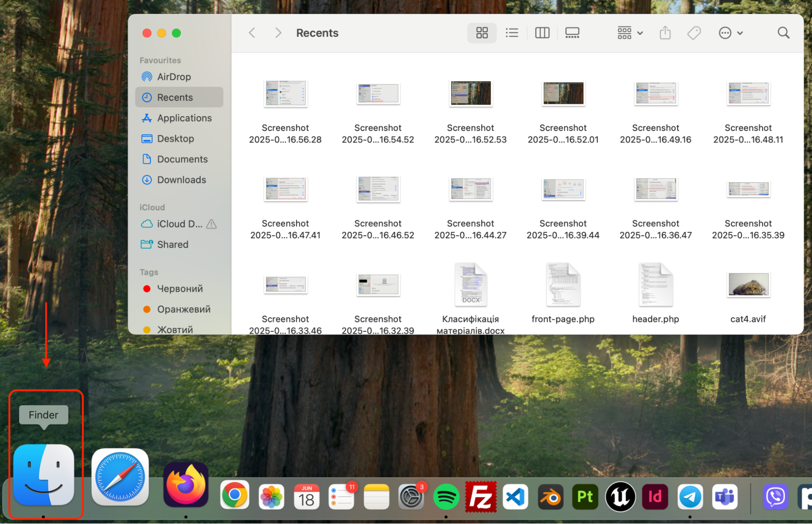Toggle column view mode
Screen dimensions: 812x524
point(542,33)
